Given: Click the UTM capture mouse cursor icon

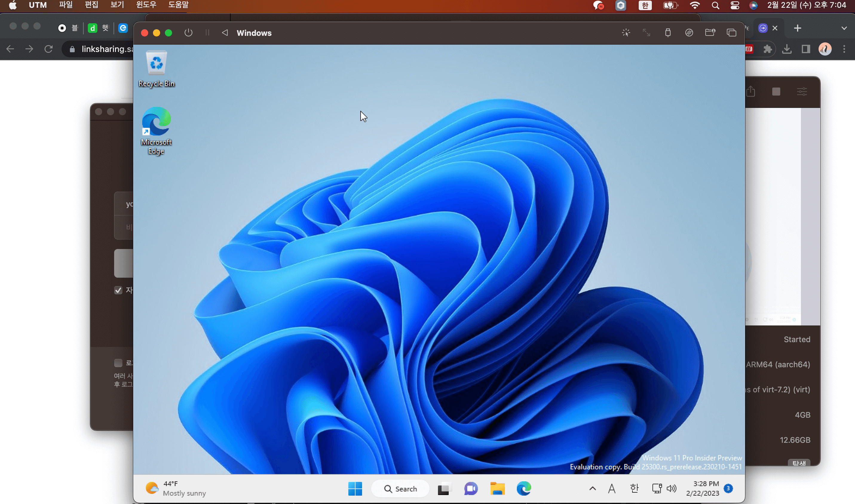Looking at the screenshot, I should (x=626, y=33).
